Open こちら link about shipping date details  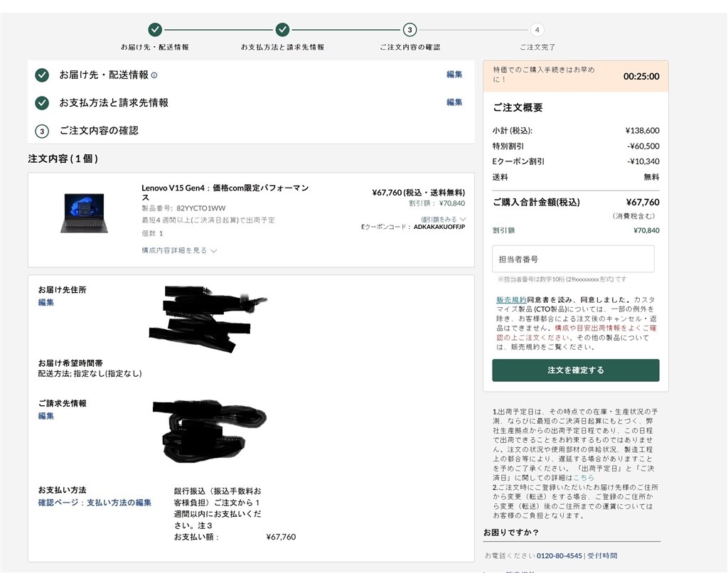(584, 477)
